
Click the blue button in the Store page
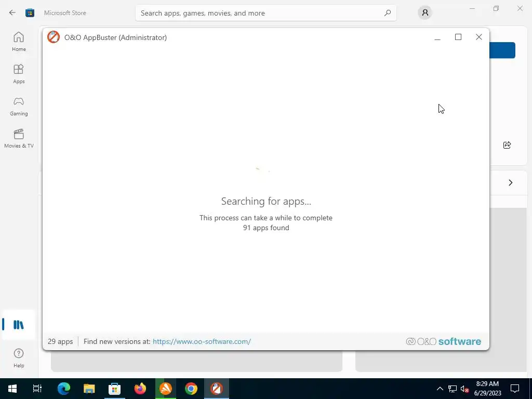pos(502,50)
